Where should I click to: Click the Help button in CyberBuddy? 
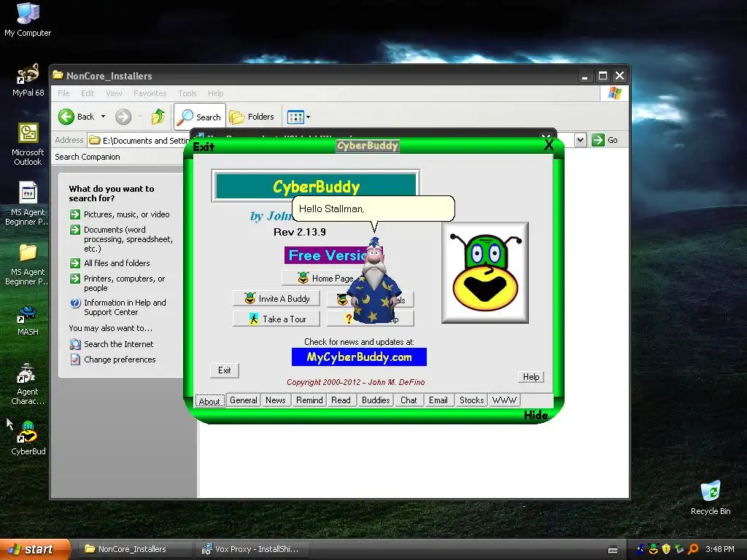pyautogui.click(x=531, y=377)
